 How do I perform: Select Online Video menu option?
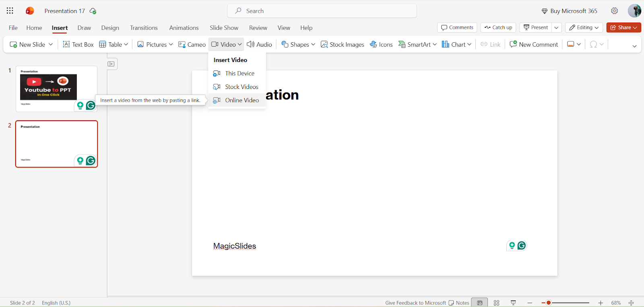pos(237,100)
